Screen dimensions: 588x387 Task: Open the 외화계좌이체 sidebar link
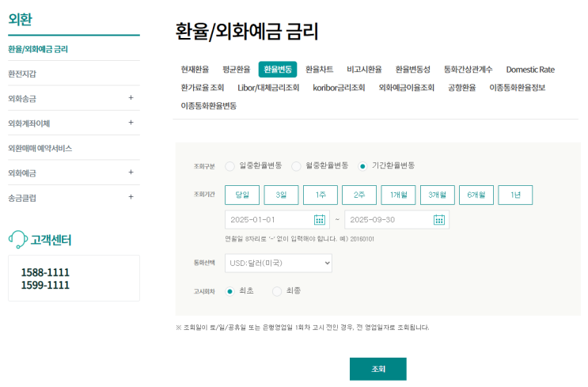[x=28, y=123]
